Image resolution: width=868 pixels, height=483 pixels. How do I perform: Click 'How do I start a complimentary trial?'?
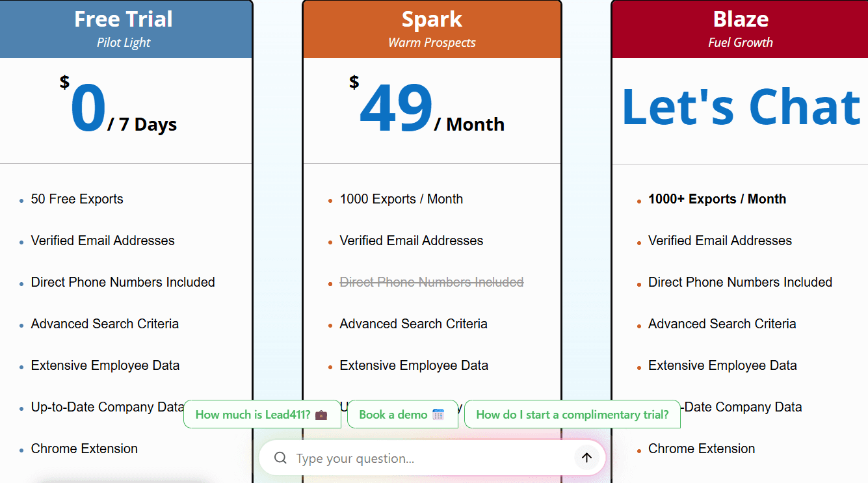tap(572, 414)
